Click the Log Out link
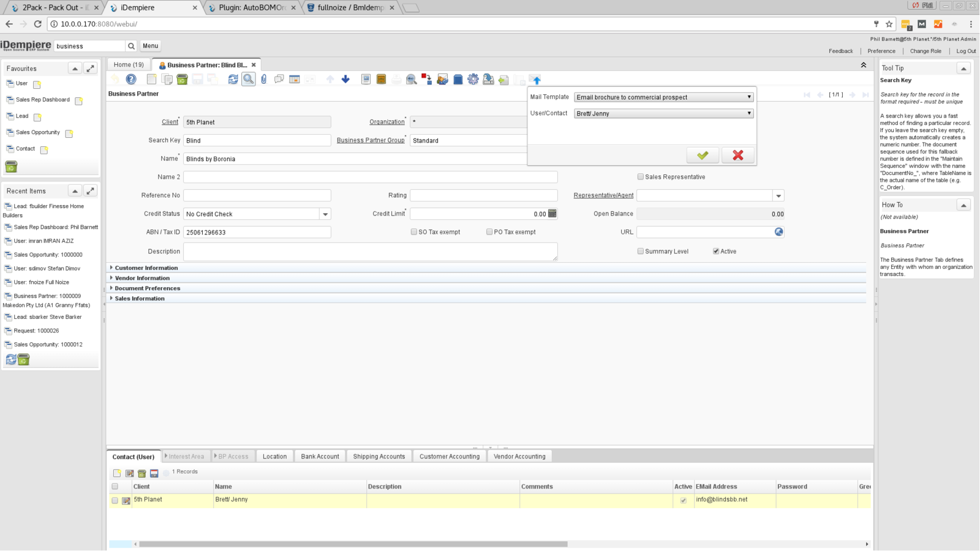The image size is (980, 551). click(x=966, y=51)
